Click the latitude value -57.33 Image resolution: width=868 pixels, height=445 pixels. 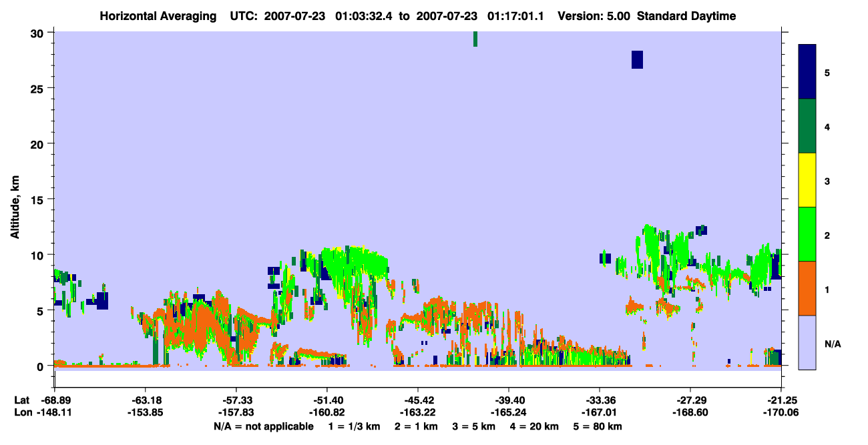236,400
